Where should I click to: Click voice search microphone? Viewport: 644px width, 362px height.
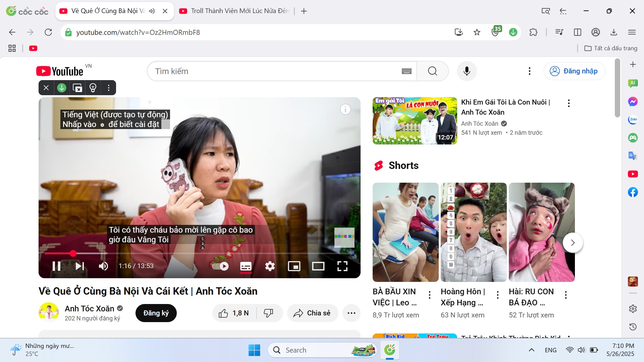coord(467,71)
